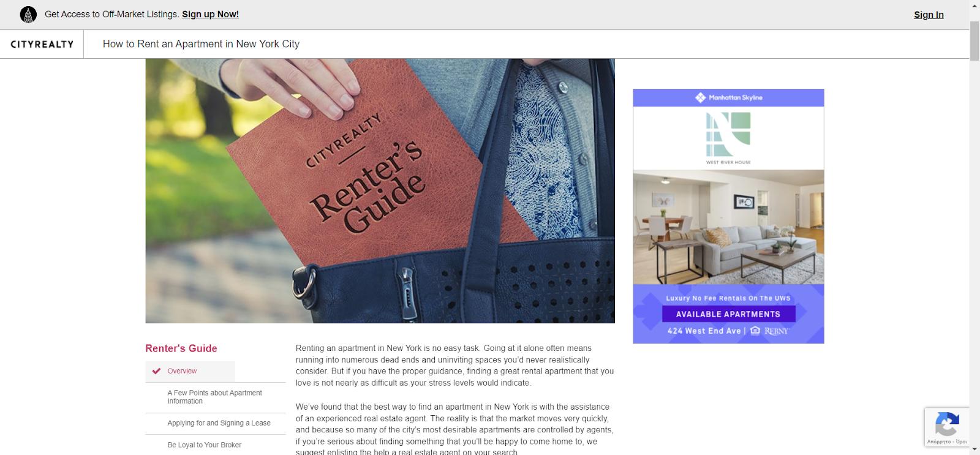
Task: Open the CITYREALTY logo home link
Action: pos(42,44)
